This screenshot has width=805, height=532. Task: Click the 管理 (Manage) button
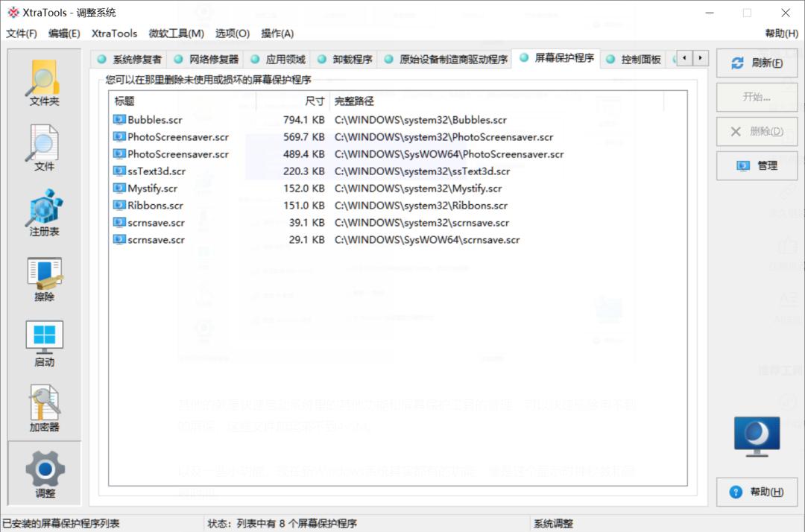point(757,165)
